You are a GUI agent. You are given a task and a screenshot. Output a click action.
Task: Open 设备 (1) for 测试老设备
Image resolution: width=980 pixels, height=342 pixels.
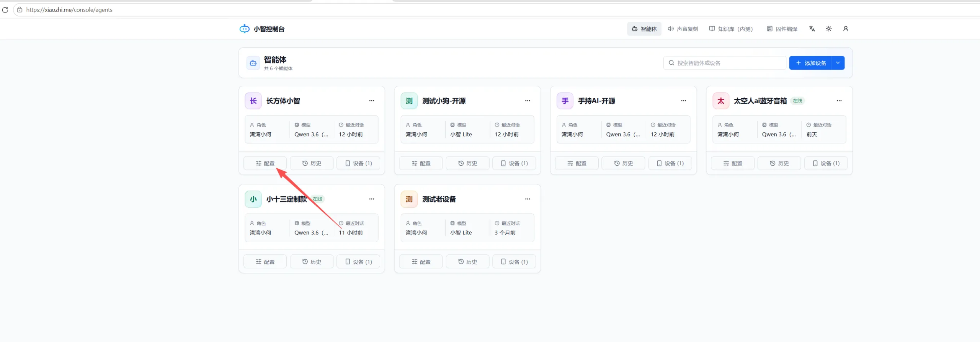pyautogui.click(x=514, y=262)
